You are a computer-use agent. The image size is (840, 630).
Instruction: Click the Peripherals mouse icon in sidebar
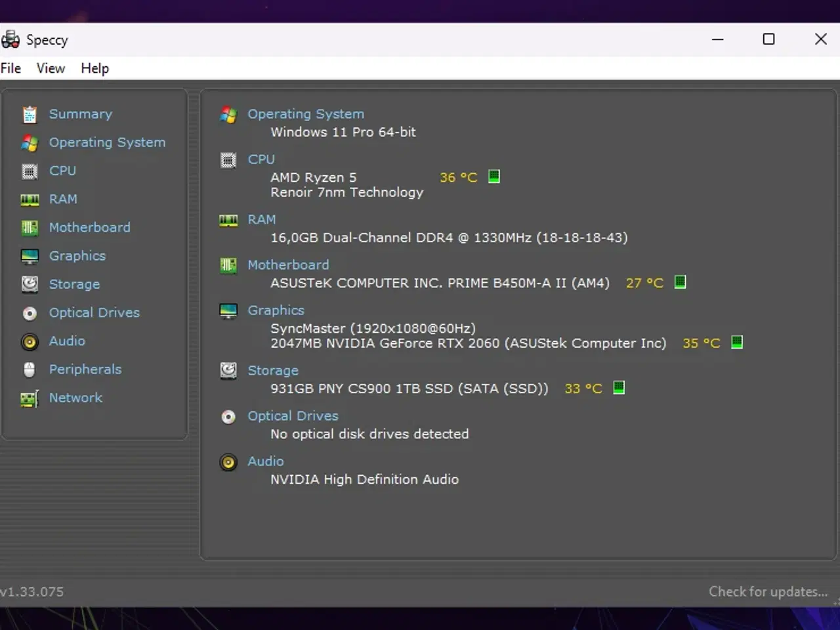point(30,369)
